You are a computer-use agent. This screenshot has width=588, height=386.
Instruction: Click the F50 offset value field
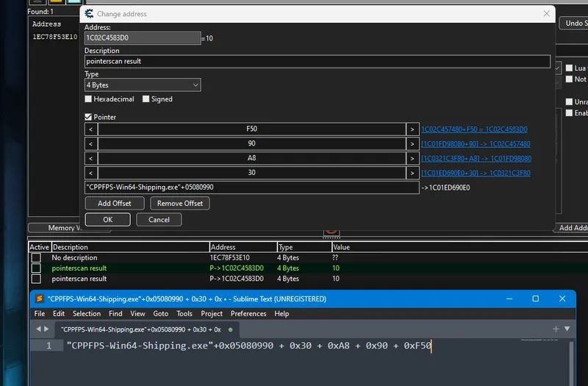251,129
